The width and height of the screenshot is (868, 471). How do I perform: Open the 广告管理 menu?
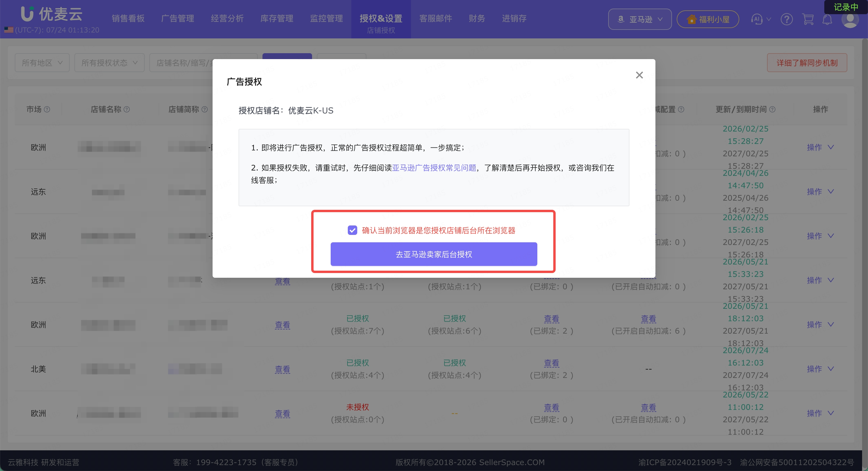177,19
